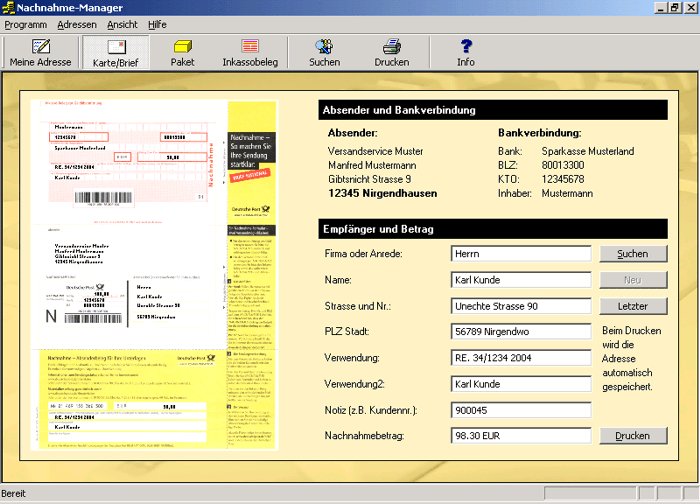Open the Hilfe menu
Image resolution: width=700 pixels, height=504 pixels.
[158, 24]
